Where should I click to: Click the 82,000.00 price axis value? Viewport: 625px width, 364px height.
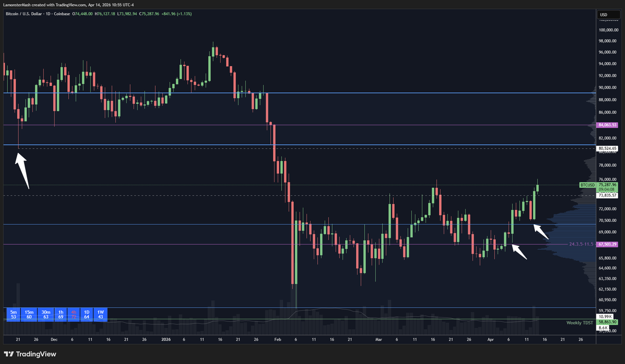pos(608,138)
